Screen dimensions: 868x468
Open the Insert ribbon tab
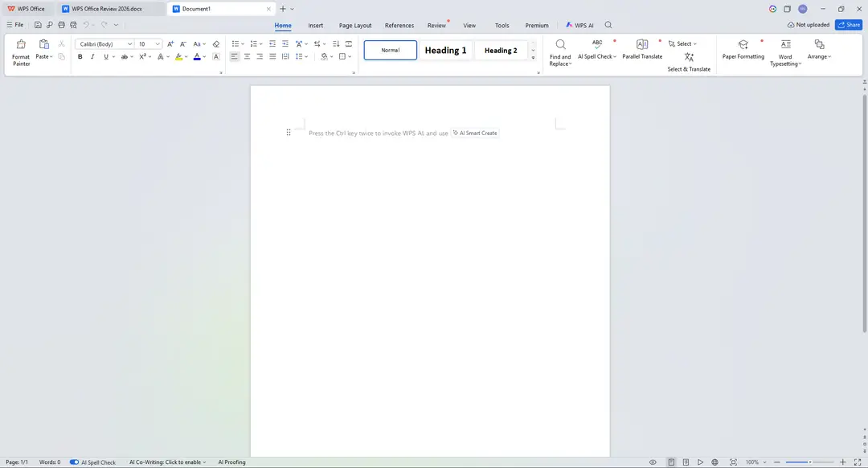(x=316, y=26)
